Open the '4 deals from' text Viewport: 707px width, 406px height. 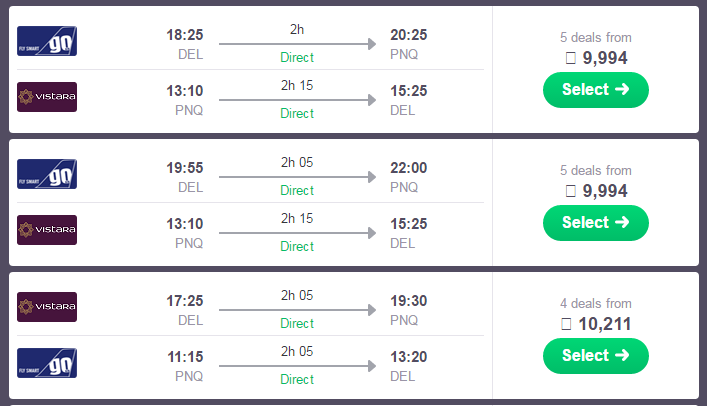click(x=596, y=304)
